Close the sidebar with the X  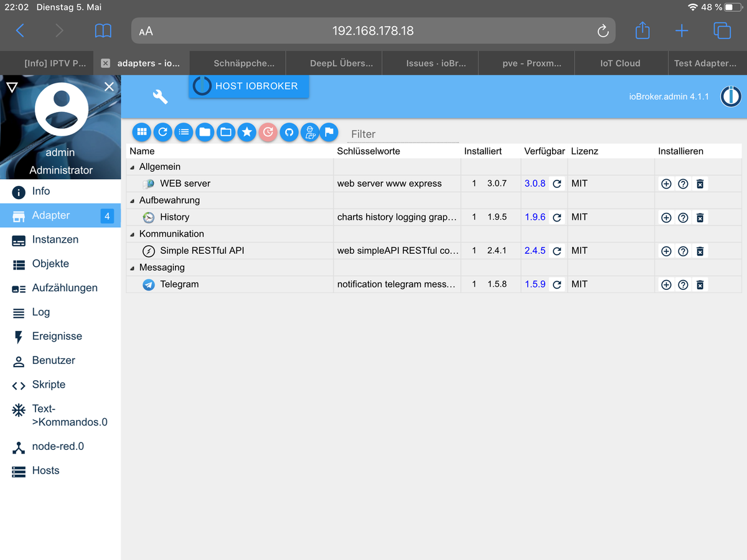[x=109, y=86]
